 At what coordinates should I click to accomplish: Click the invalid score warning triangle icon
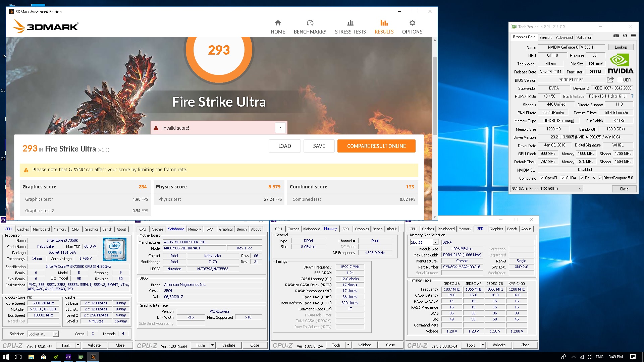pyautogui.click(x=156, y=128)
